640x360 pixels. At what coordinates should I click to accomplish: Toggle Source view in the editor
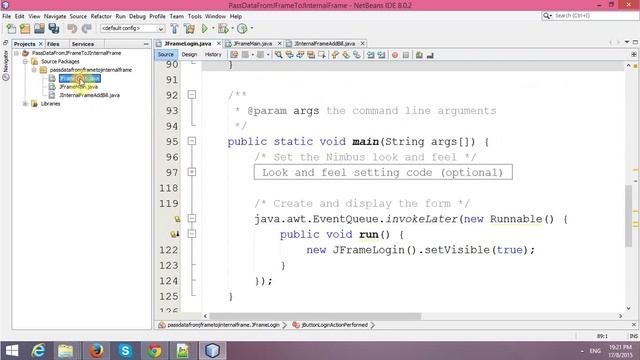point(165,54)
